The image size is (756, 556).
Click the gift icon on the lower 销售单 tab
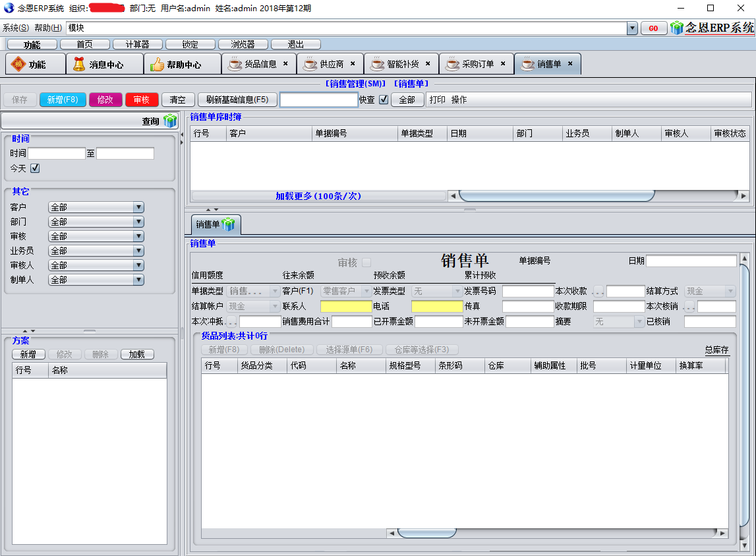[x=229, y=225]
